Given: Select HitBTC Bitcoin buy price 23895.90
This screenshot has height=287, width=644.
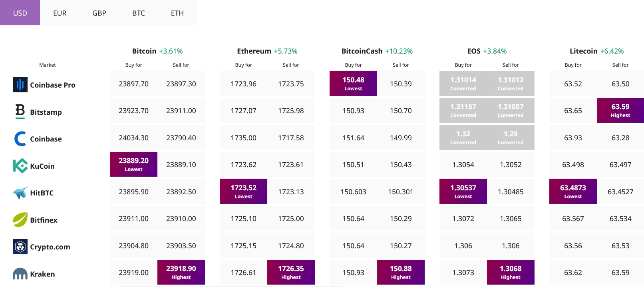Looking at the screenshot, I should point(133,191).
